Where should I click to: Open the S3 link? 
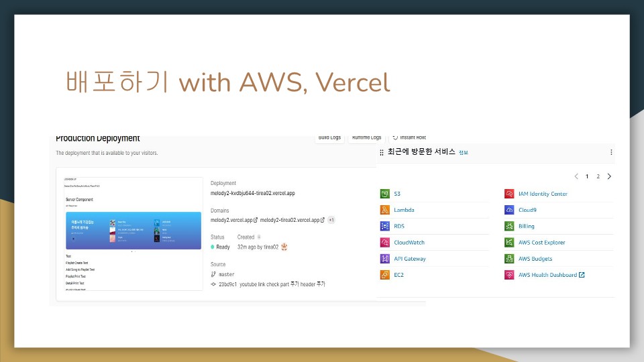point(397,194)
